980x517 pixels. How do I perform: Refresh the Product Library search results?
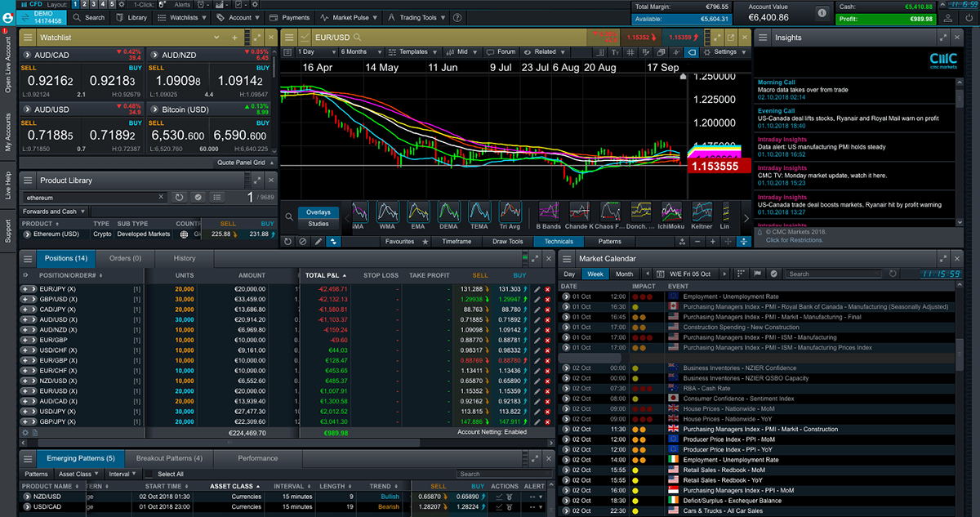tap(180, 198)
